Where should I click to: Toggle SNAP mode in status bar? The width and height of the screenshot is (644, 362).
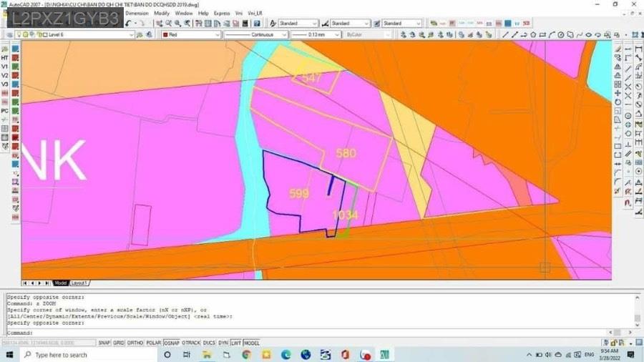tap(104, 343)
